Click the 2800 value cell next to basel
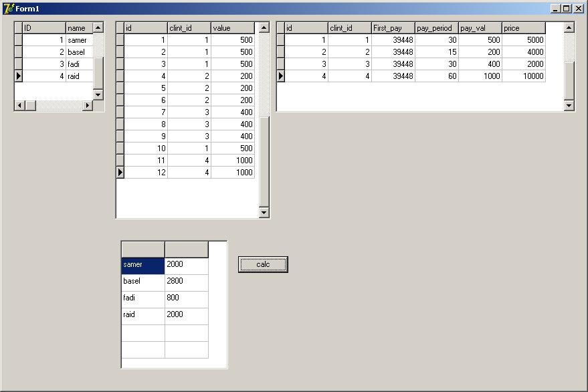The width and height of the screenshot is (588, 392). click(x=187, y=283)
